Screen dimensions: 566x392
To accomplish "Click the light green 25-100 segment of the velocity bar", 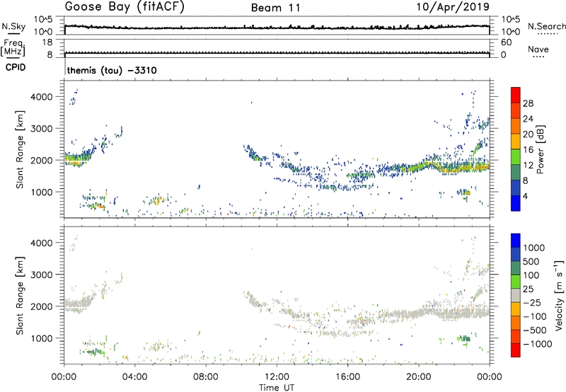I will coord(516,282).
